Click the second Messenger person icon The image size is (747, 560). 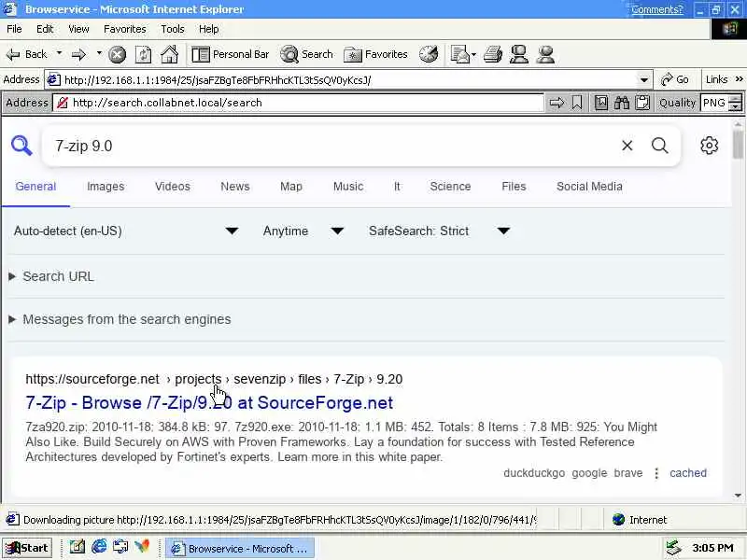point(545,54)
